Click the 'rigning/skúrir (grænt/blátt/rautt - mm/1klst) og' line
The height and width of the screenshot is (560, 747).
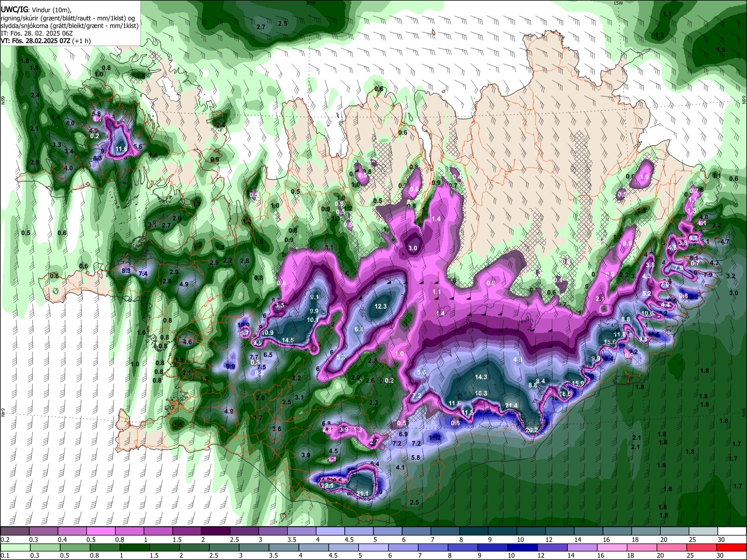coord(68,17)
